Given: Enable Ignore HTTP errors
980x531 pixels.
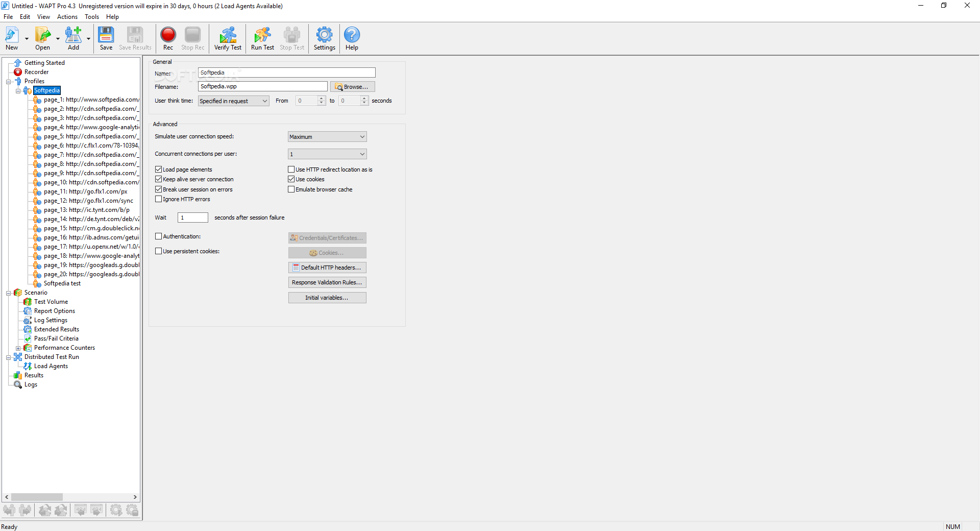Looking at the screenshot, I should pos(158,199).
